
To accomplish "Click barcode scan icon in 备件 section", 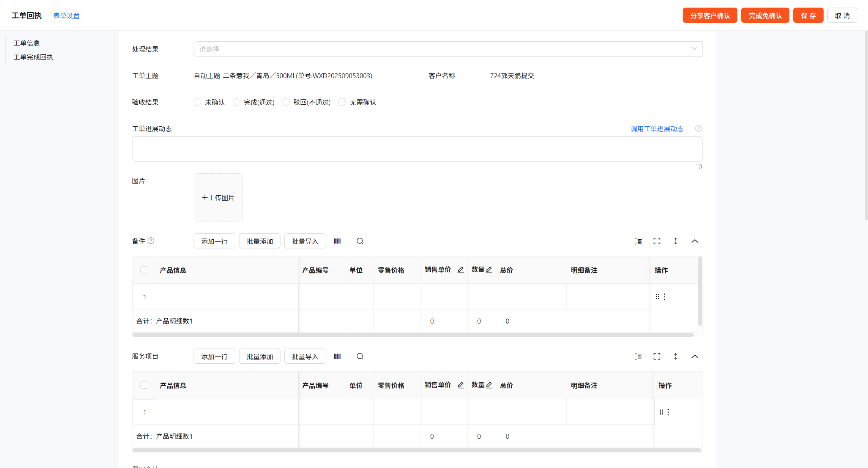I will tap(337, 241).
